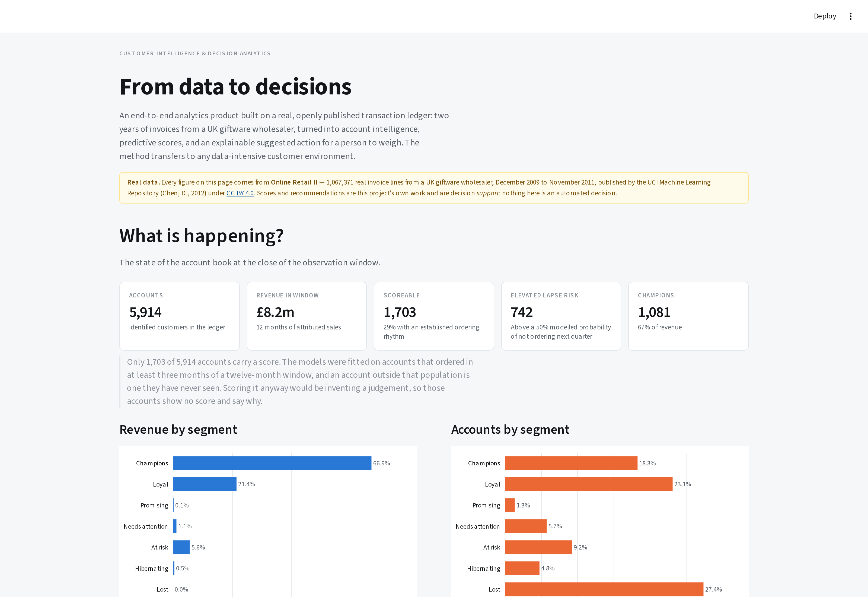Click the Accounts 5,914 metric value
The width and height of the screenshot is (868, 597).
145,312
